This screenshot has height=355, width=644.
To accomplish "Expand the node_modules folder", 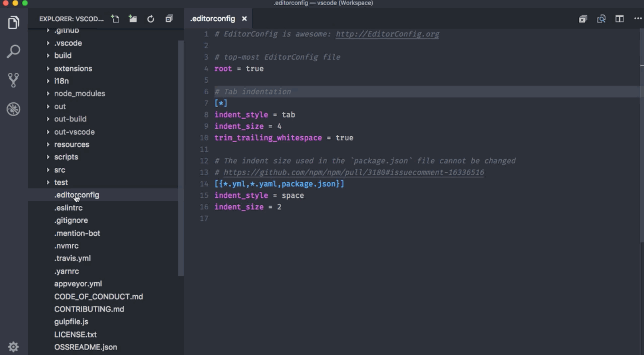I will pos(79,94).
